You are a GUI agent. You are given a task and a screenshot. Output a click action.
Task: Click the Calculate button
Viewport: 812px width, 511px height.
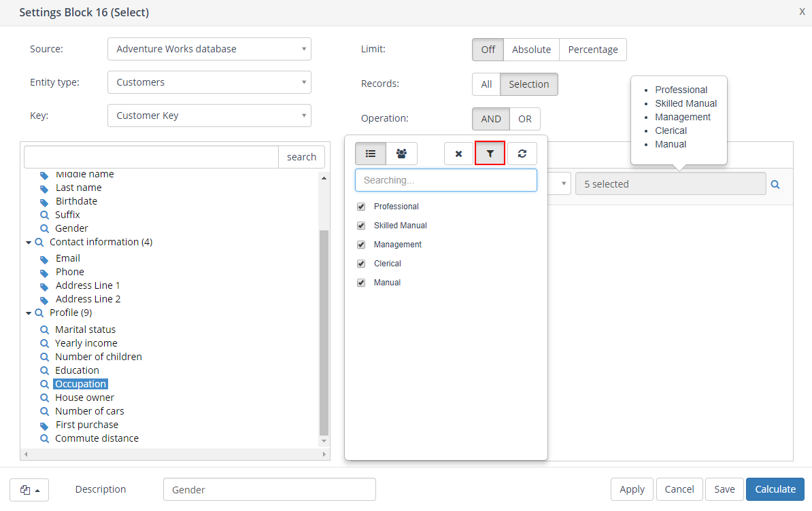pyautogui.click(x=775, y=489)
